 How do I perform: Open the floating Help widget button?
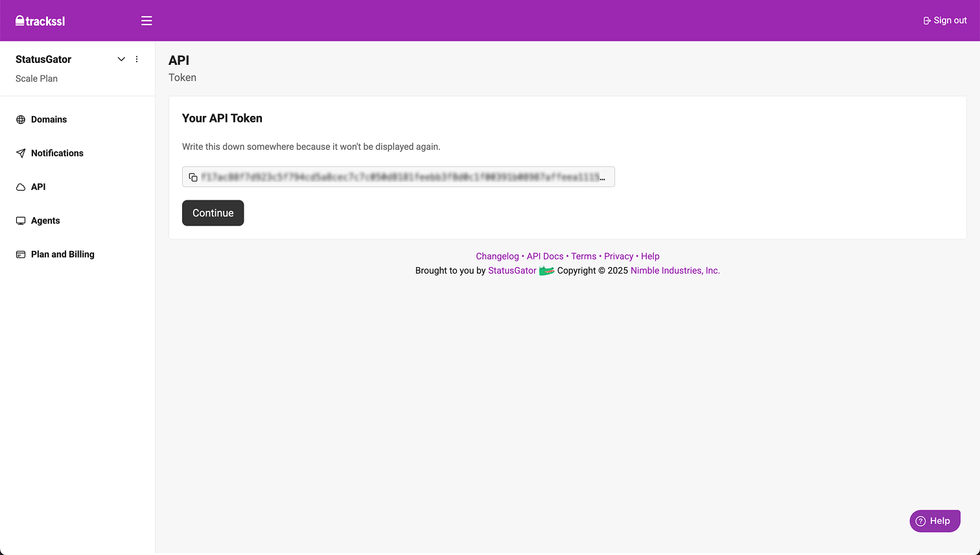coord(935,521)
